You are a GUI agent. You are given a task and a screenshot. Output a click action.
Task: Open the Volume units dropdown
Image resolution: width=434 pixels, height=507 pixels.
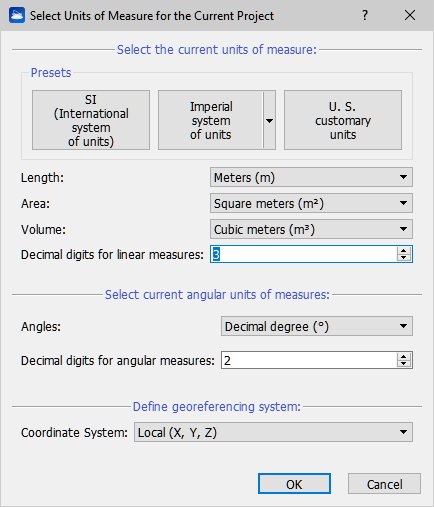click(x=311, y=229)
